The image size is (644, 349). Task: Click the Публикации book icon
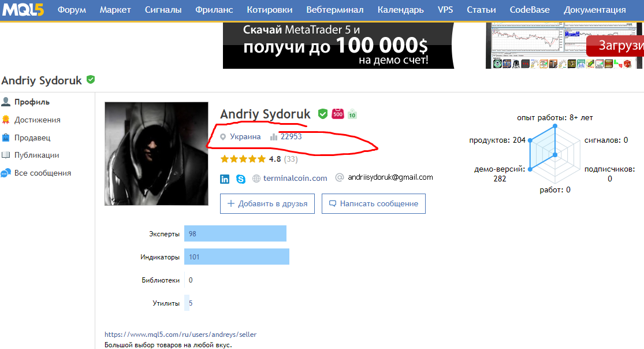[x=6, y=155]
